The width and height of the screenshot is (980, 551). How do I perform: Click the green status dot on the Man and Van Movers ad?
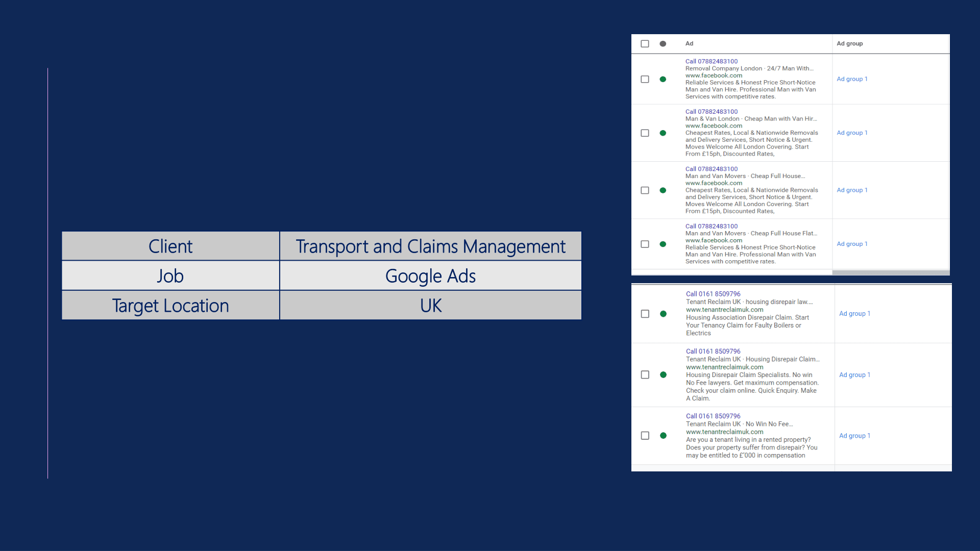(663, 190)
